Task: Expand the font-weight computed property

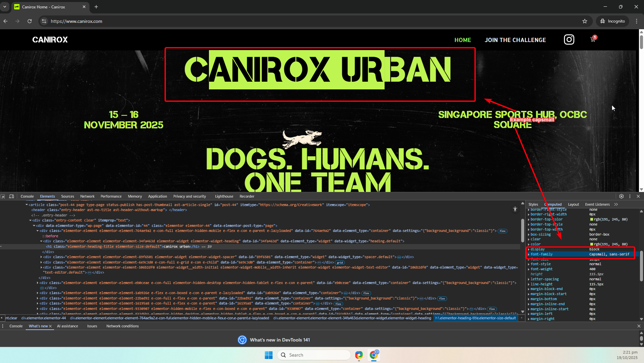Action: tap(529, 269)
